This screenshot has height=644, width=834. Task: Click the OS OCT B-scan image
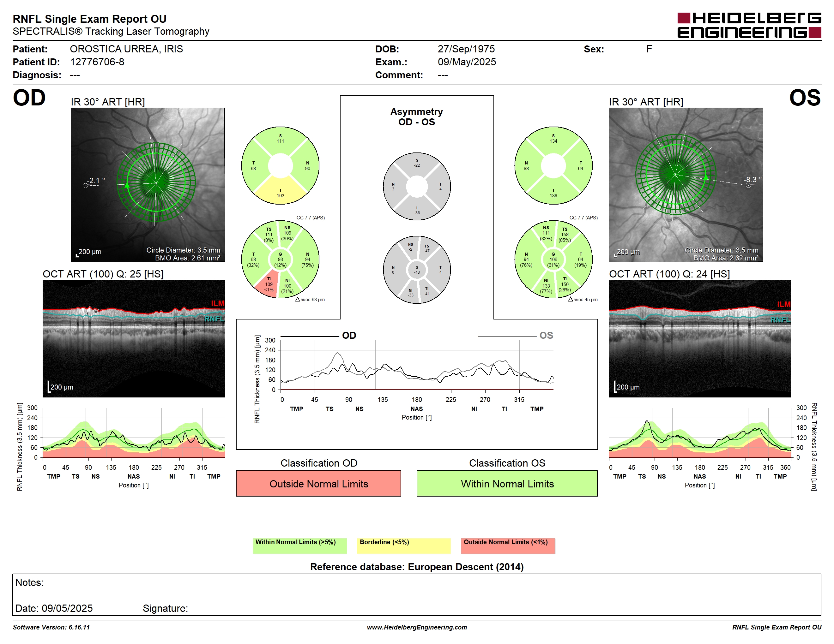coord(700,338)
